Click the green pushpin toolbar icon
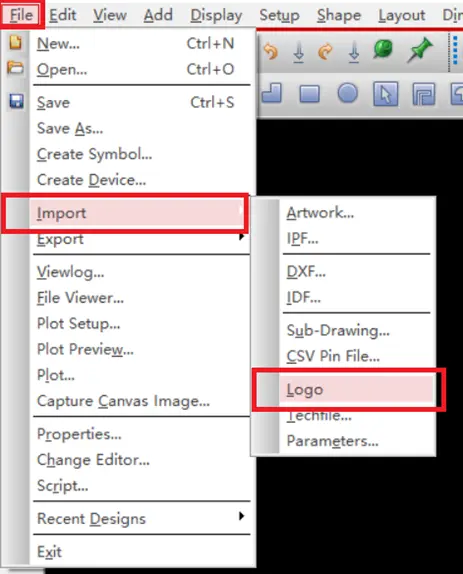The image size is (463, 574). coord(420,49)
